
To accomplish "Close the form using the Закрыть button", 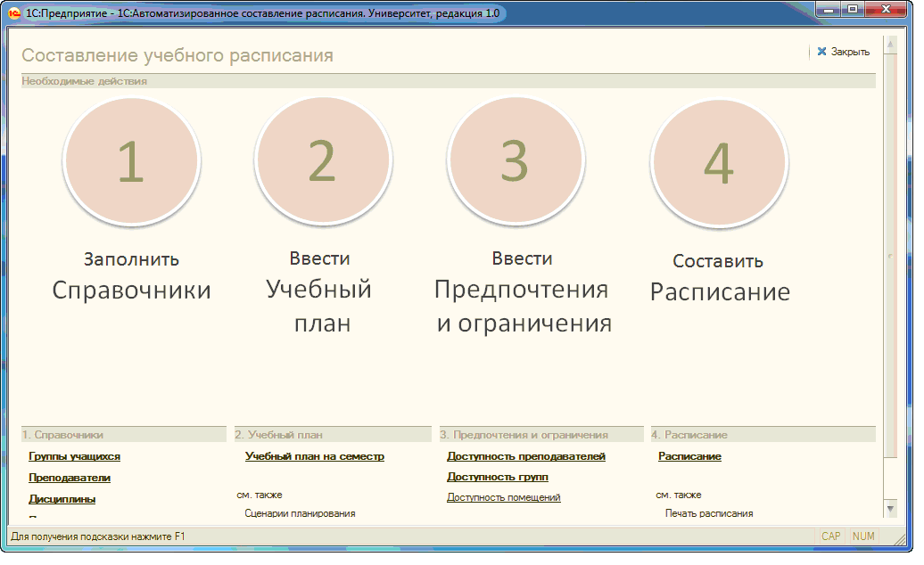I will (843, 52).
